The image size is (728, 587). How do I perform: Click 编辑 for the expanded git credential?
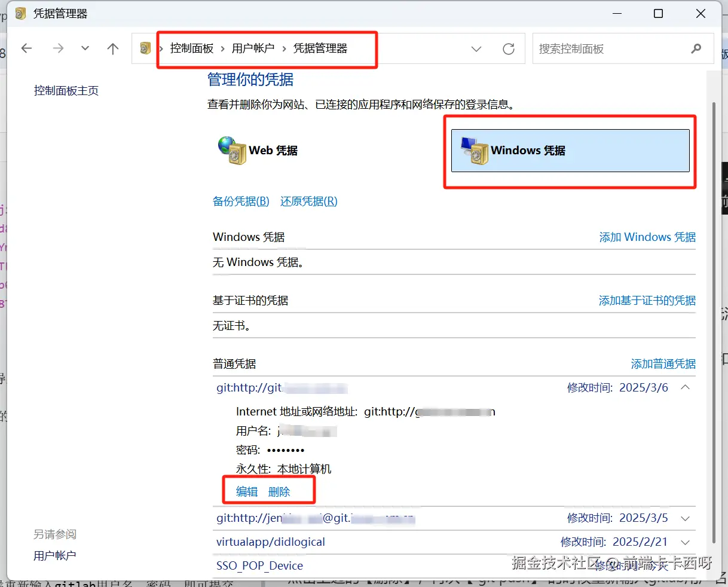click(x=247, y=491)
